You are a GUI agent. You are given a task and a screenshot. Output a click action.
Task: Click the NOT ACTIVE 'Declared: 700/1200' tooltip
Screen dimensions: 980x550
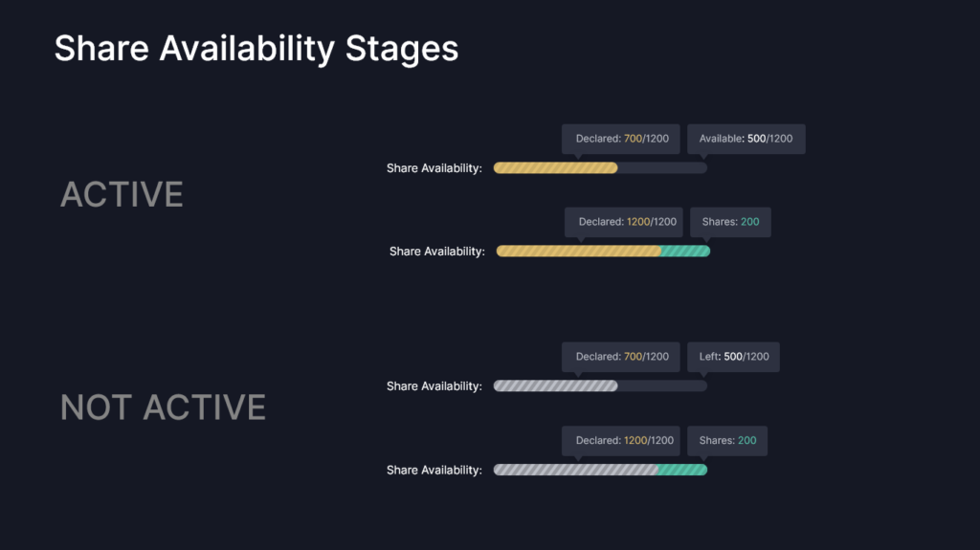pos(620,357)
